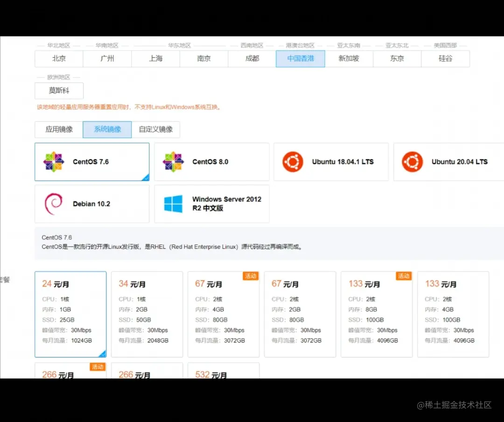Pick the 266 元/月 plan without badge
The image size is (504, 422).
coord(147,371)
